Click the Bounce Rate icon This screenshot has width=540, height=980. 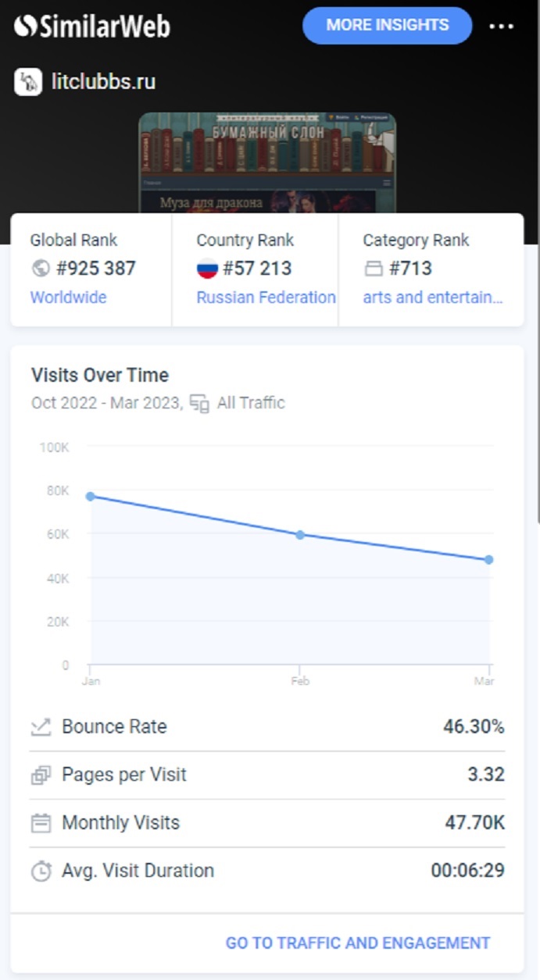click(41, 727)
